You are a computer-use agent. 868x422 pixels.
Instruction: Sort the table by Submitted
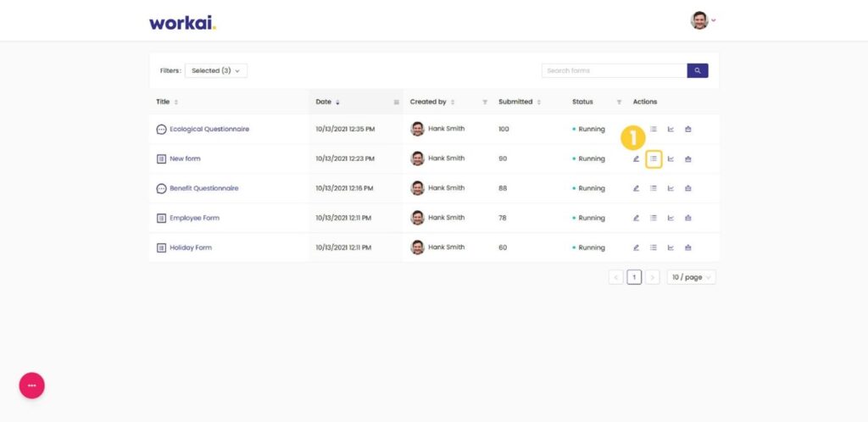pos(538,103)
